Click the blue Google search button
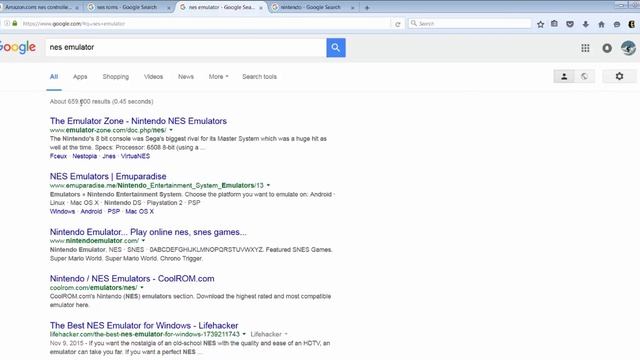This screenshot has width=640, height=360. tap(336, 48)
